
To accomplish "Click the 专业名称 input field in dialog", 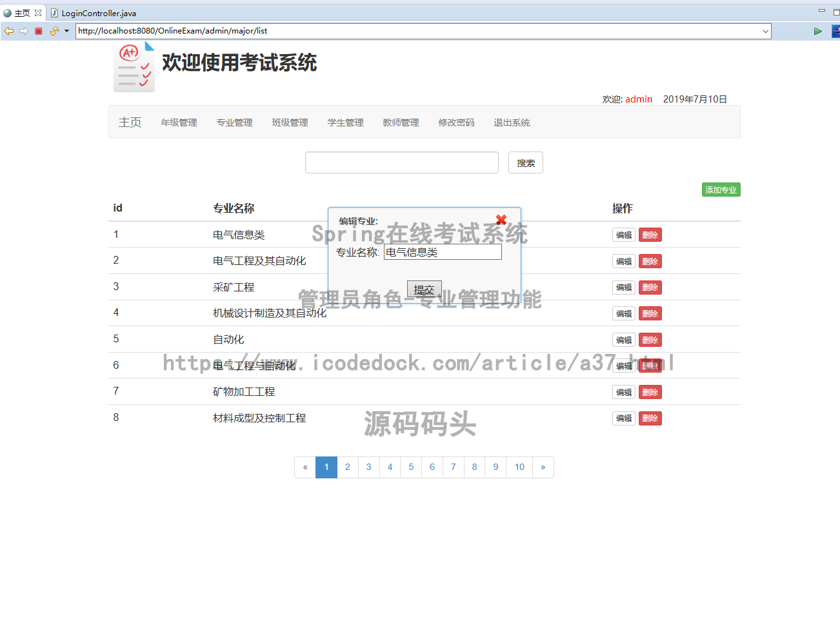I will click(x=443, y=252).
